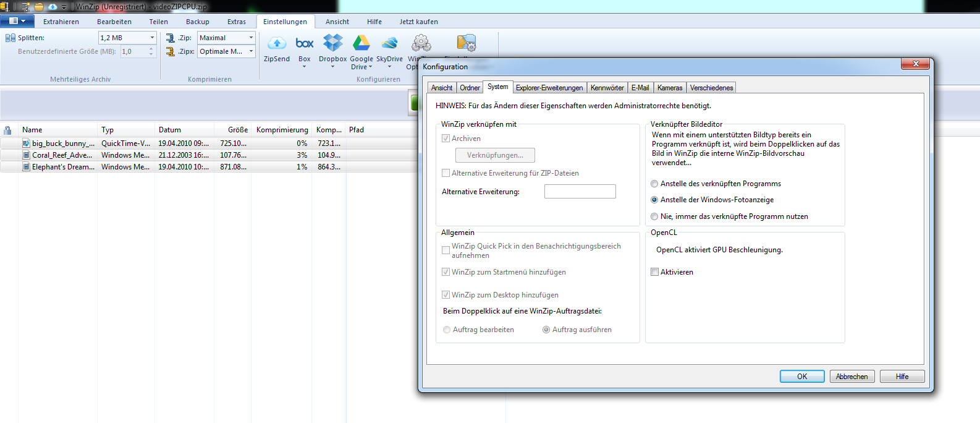Click the big_buck_bunny file icon

point(26,143)
